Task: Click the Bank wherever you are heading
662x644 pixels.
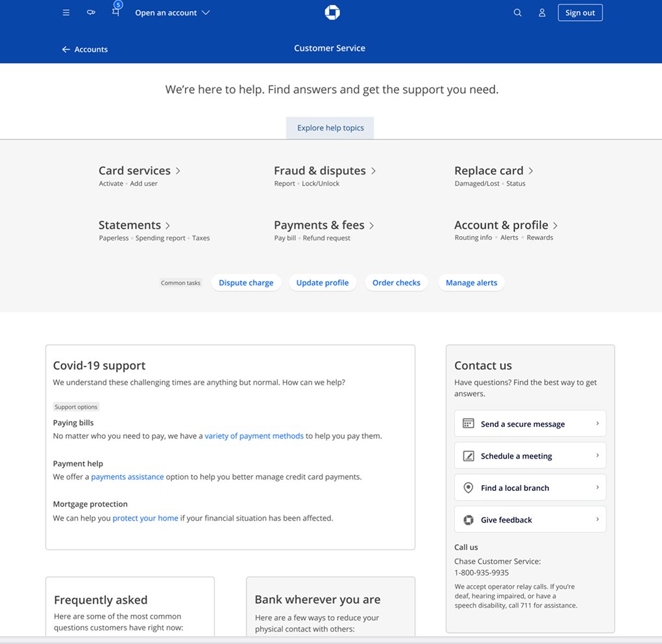Action: click(x=317, y=599)
